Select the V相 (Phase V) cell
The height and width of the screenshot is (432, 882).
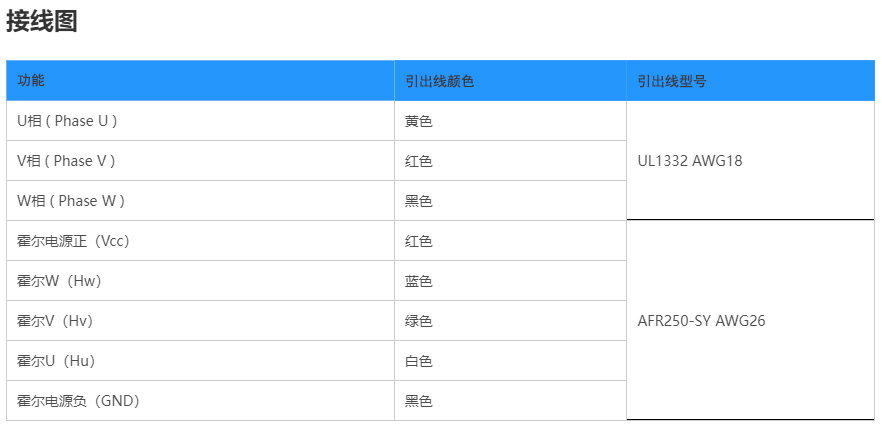[x=66, y=161]
